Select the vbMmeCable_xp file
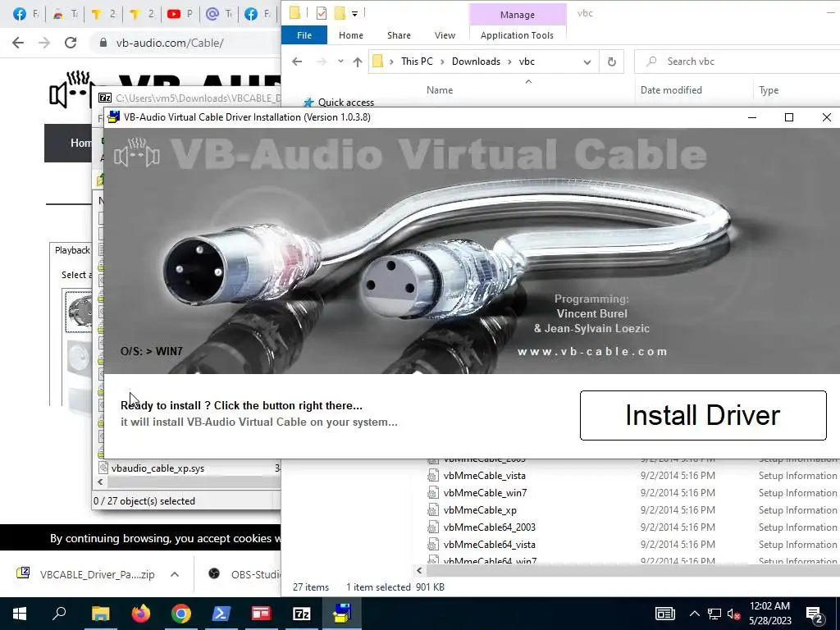Image resolution: width=840 pixels, height=630 pixels. point(480,510)
